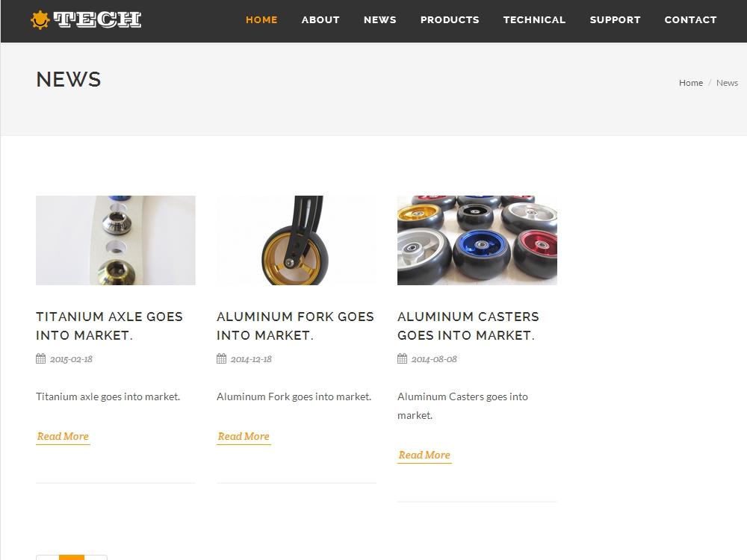Click calendar icon beside 2014-12-18
The width and height of the screenshot is (747, 560).
(x=221, y=358)
